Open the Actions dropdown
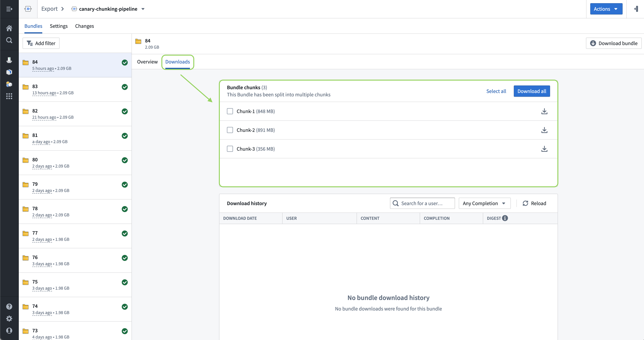The image size is (644, 340). click(606, 9)
